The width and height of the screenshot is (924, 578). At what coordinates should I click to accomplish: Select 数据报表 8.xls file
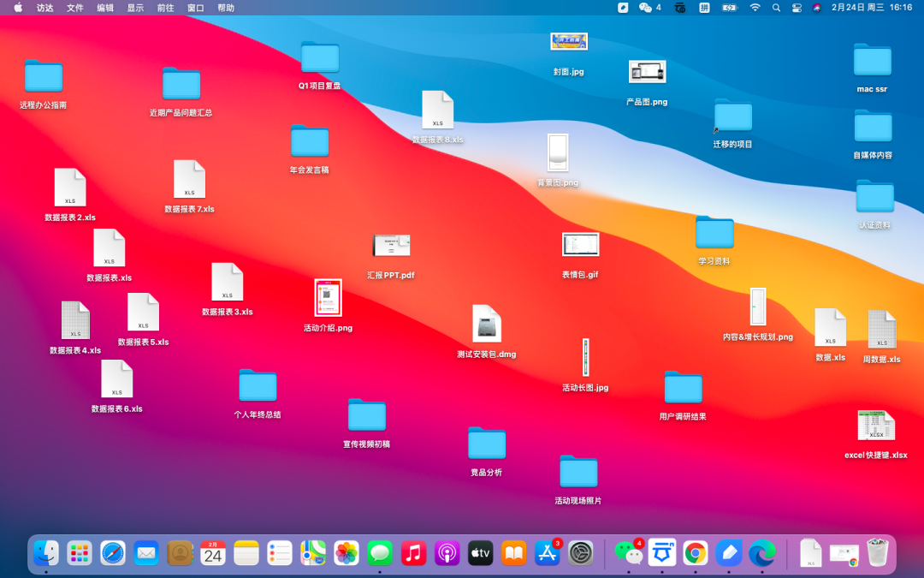(x=438, y=116)
